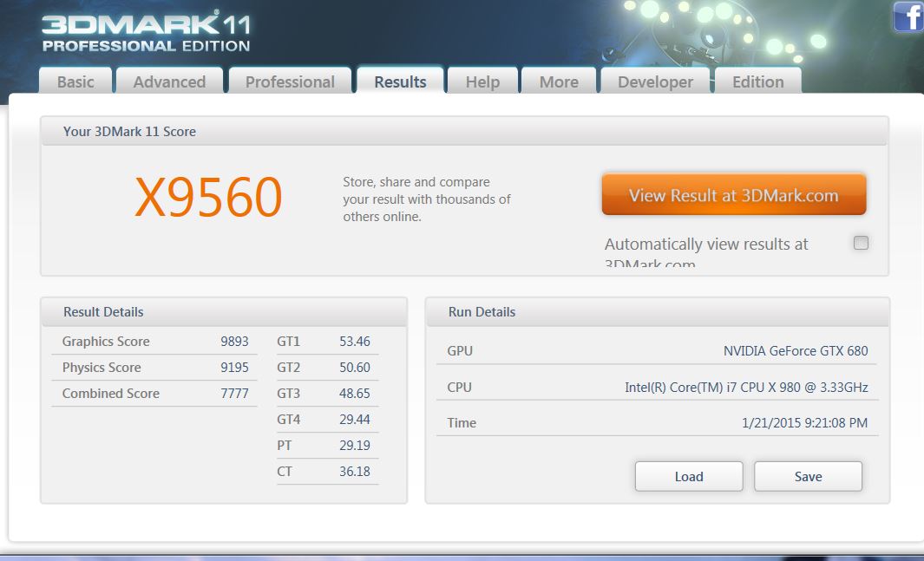924x561 pixels.
Task: Click the Automatically view results at label
Action: [706, 244]
